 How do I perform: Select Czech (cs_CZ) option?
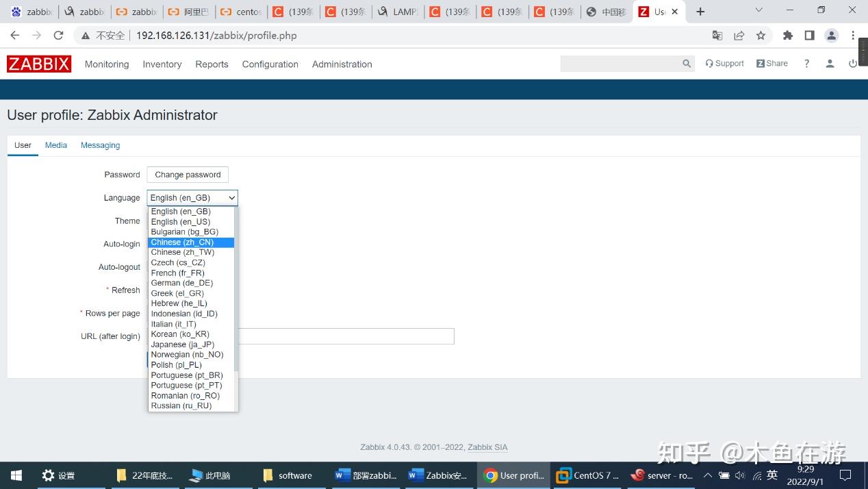tap(191, 262)
